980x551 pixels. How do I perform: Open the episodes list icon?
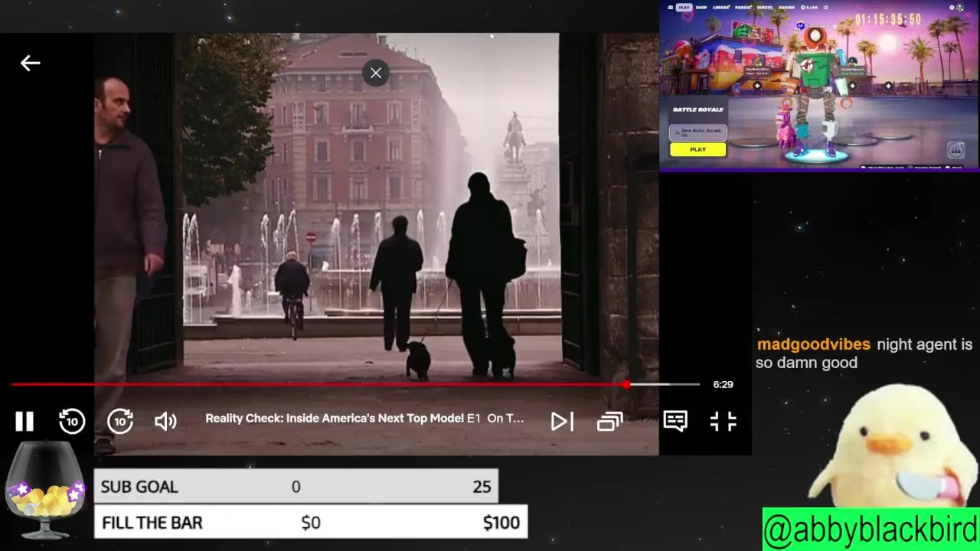610,421
